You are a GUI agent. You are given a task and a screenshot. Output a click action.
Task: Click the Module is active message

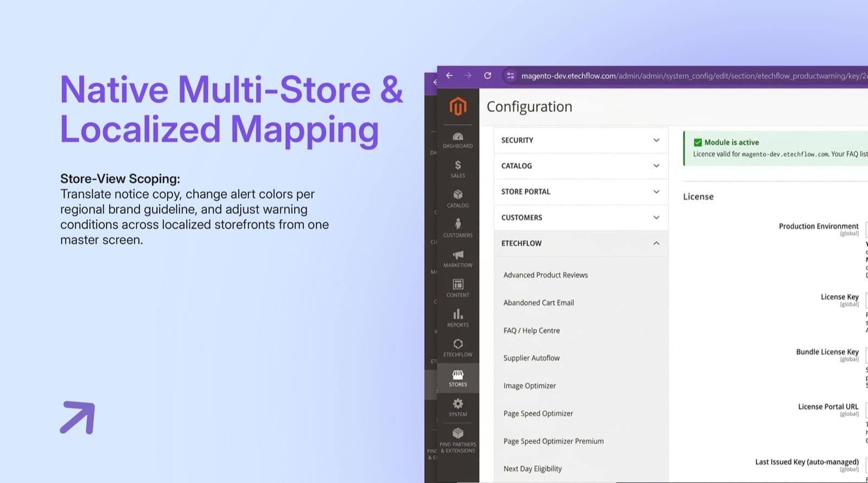click(x=731, y=143)
